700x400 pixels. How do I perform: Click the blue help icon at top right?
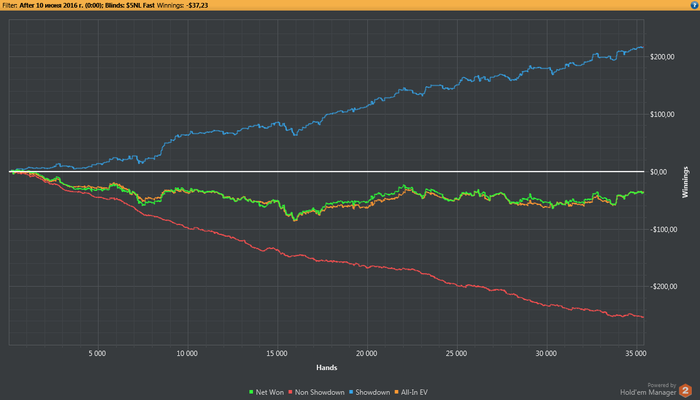point(694,5)
